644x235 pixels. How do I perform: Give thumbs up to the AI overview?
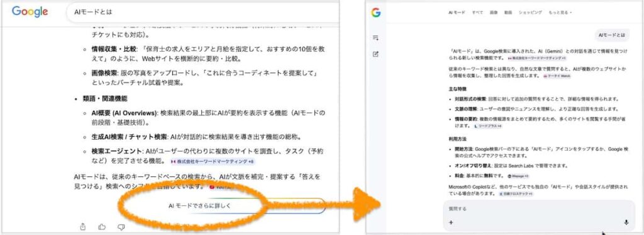(x=102, y=227)
